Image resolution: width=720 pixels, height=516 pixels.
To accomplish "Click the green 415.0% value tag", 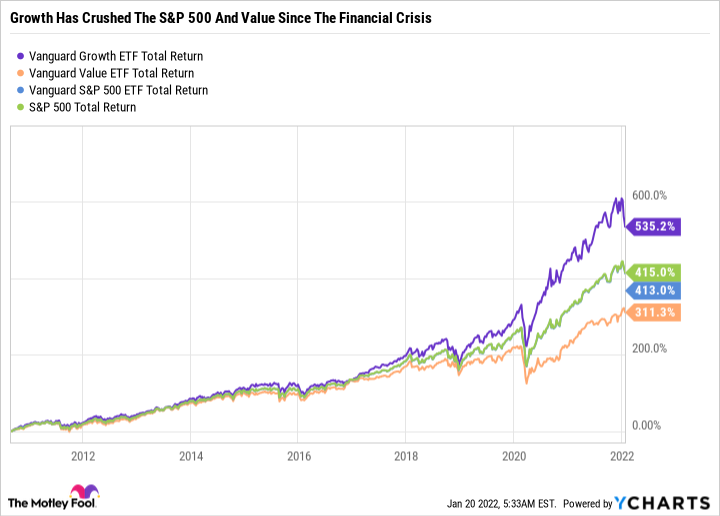I will pos(655,271).
